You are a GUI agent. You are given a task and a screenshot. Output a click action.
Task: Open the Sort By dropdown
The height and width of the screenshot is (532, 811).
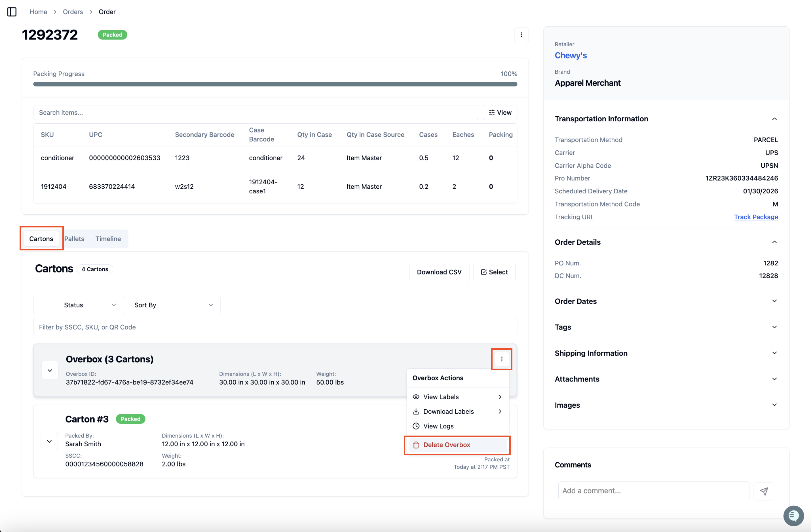click(x=174, y=305)
